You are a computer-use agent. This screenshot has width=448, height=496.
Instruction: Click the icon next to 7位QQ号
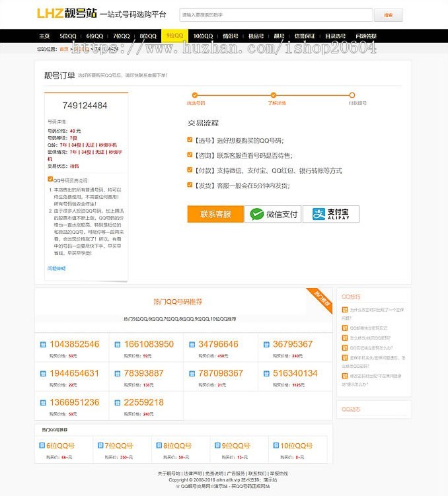point(100,445)
